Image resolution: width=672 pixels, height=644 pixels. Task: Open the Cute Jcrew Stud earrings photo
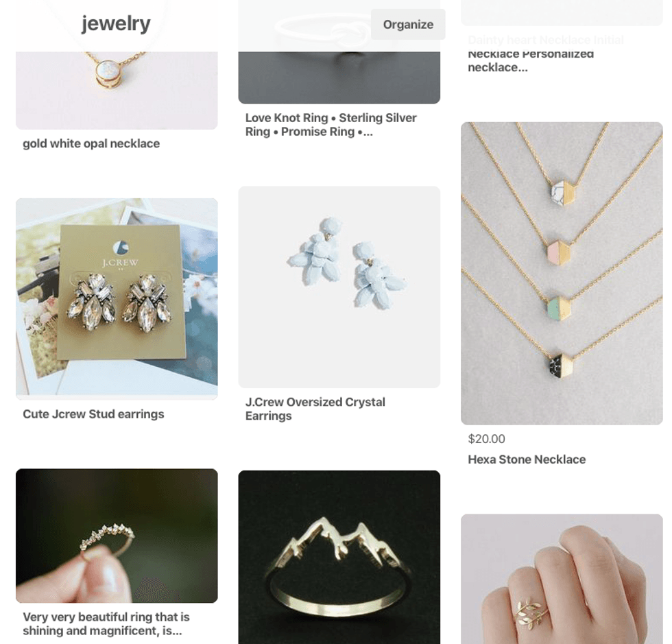[117, 298]
